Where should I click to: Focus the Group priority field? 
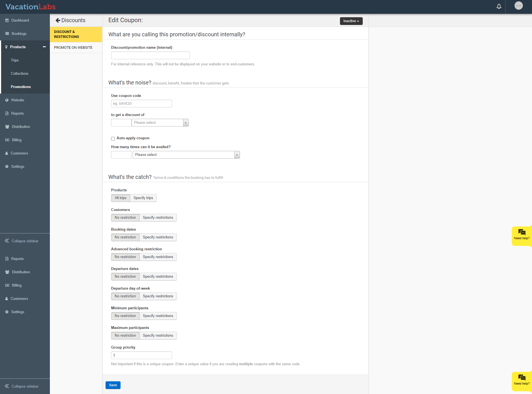(141, 355)
